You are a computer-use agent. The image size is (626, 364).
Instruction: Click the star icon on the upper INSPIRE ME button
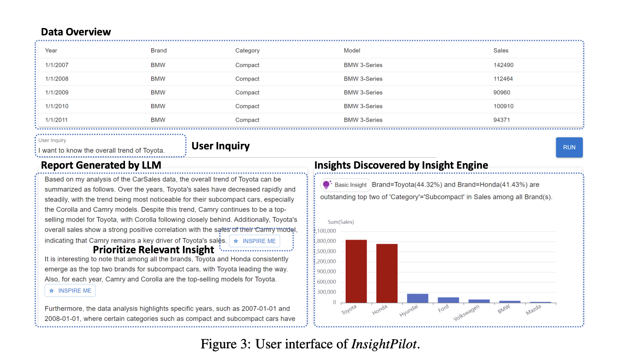(x=236, y=241)
